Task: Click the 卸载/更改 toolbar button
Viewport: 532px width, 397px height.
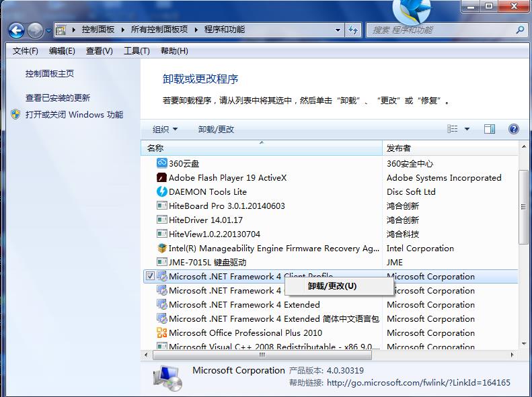Action: click(216, 130)
